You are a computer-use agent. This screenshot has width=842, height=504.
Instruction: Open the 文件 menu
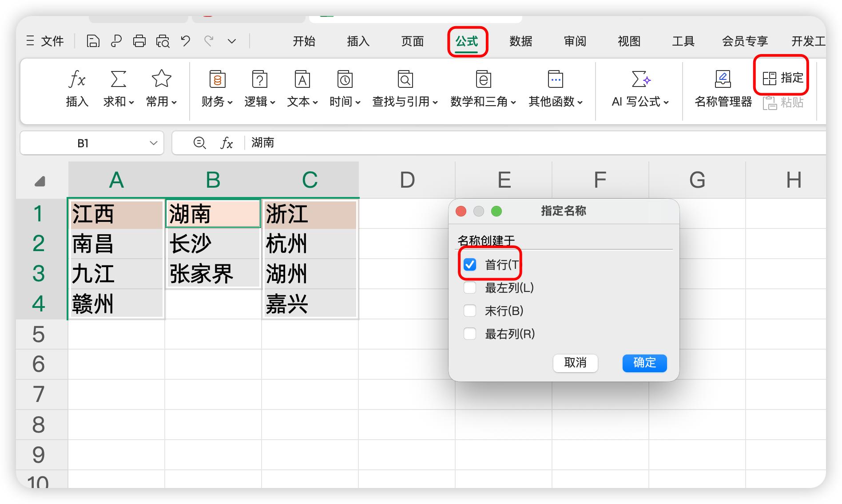point(46,41)
